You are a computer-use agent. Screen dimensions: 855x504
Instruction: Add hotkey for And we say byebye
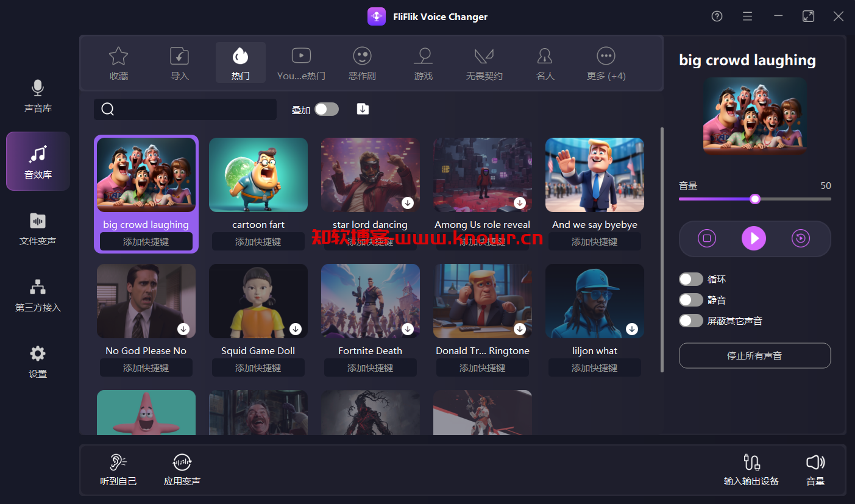pyautogui.click(x=595, y=241)
